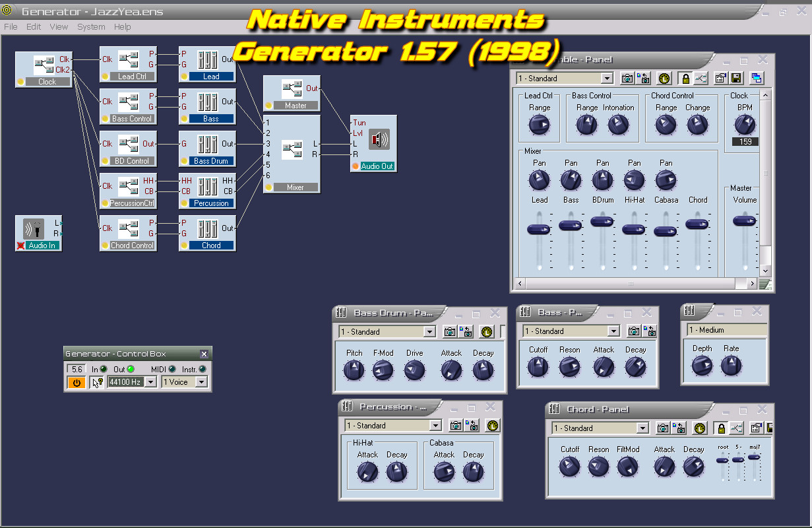Viewport: 812px width, 528px height.
Task: Select the Master module icon
Action: click(x=292, y=88)
